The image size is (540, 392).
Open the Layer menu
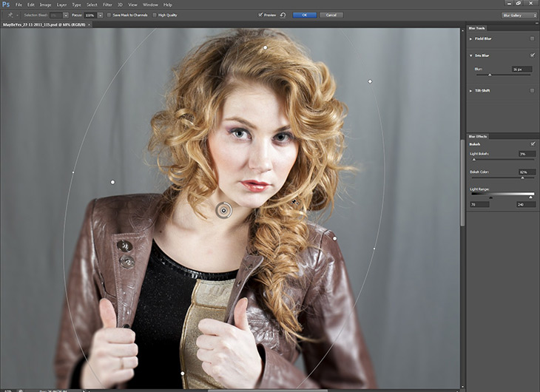(x=61, y=5)
